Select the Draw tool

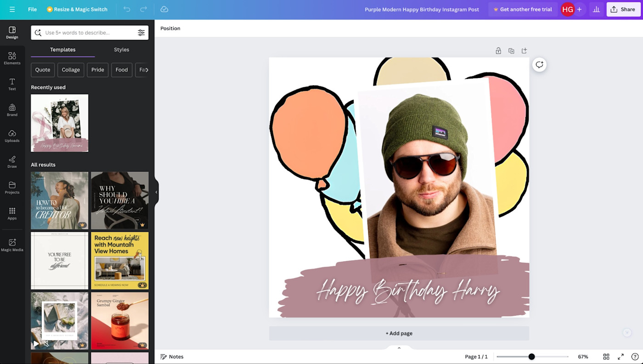coord(12,162)
